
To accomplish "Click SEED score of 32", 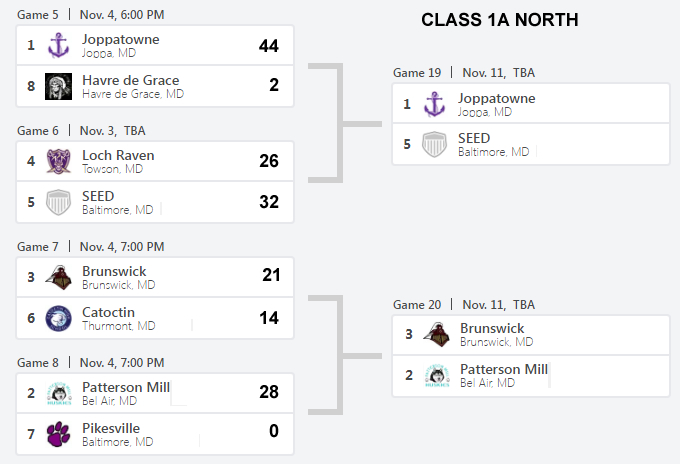I will click(268, 202).
